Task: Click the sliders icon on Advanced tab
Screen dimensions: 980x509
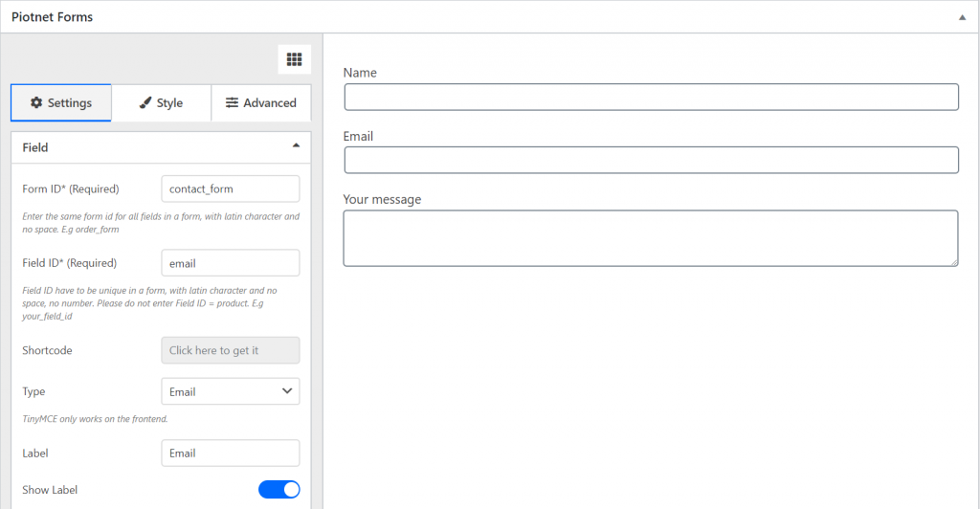Action: [232, 102]
